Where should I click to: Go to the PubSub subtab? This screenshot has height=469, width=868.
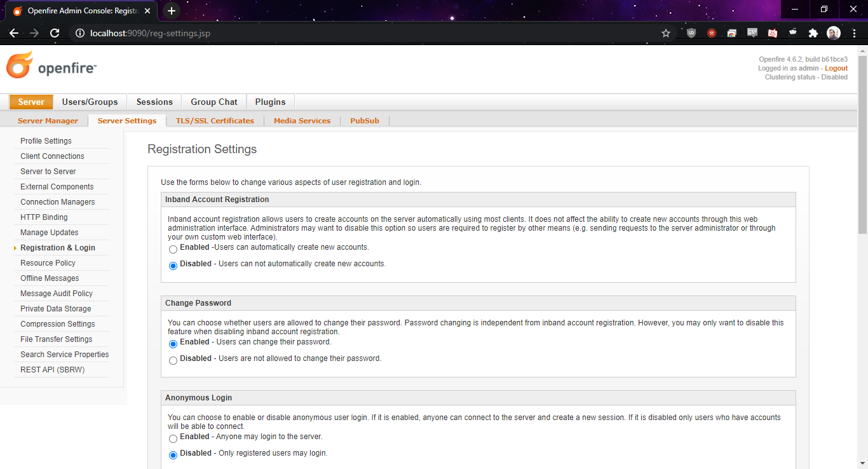point(365,121)
